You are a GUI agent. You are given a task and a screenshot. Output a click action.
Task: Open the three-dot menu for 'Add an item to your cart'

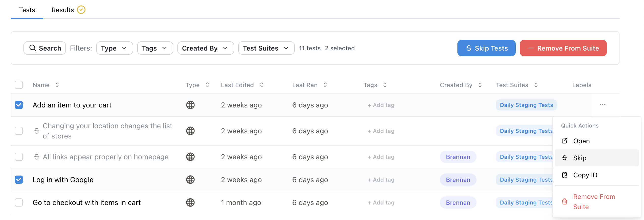coord(603,105)
